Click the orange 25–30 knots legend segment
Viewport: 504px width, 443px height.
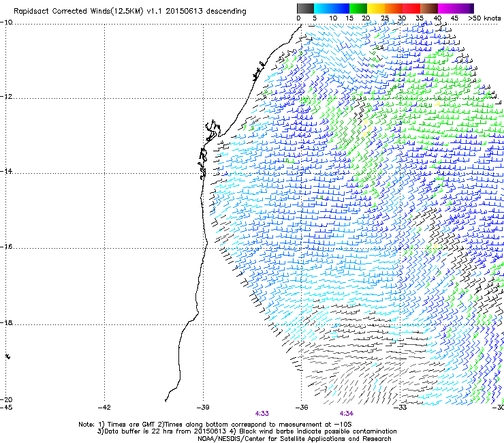[x=394, y=8]
